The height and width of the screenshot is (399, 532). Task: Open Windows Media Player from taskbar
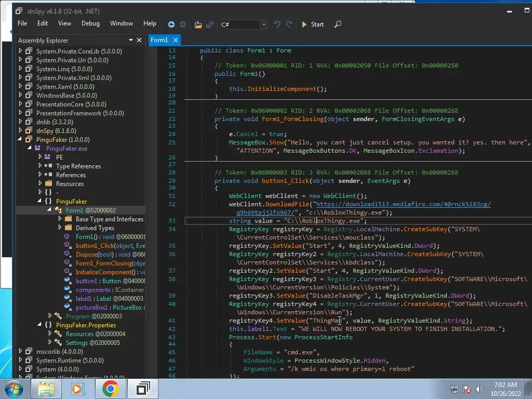77,389
